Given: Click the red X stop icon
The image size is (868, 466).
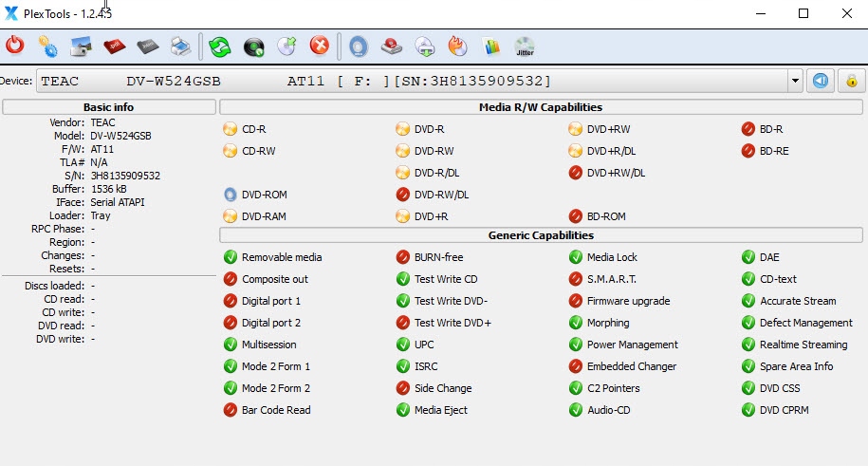Looking at the screenshot, I should click(x=320, y=46).
